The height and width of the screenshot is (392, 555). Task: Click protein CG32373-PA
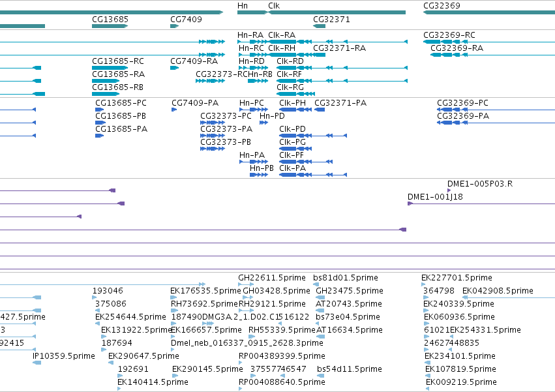(x=226, y=129)
